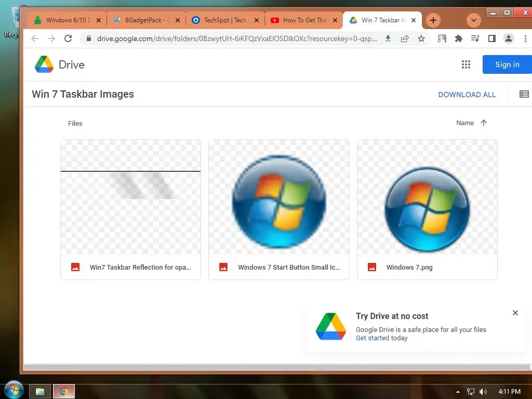Screen dimensions: 532x399
Task: Click the Name sort label
Action: pos(465,123)
